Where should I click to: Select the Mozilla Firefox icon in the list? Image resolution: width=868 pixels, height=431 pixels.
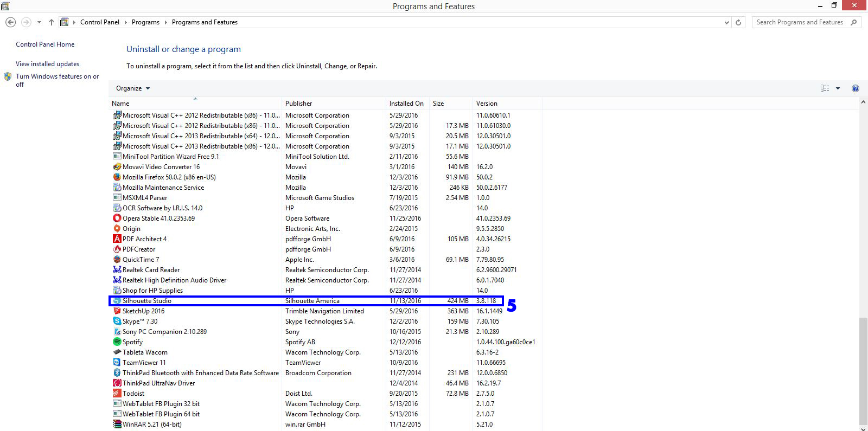pyautogui.click(x=117, y=177)
